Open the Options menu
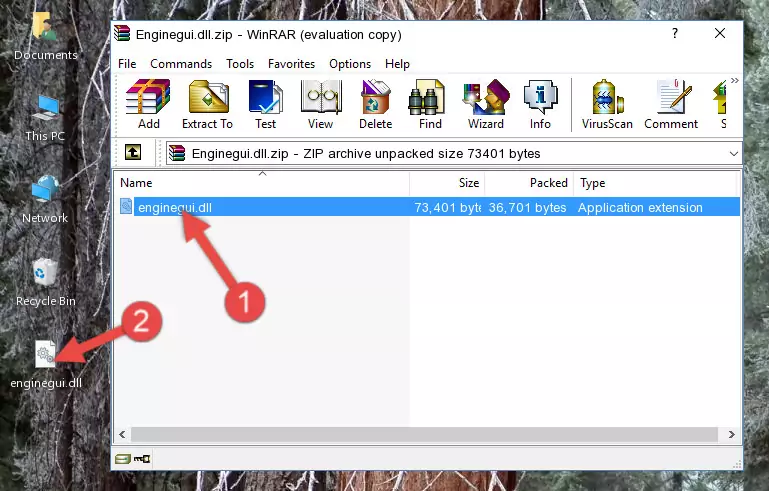This screenshot has width=769, height=491. click(350, 64)
